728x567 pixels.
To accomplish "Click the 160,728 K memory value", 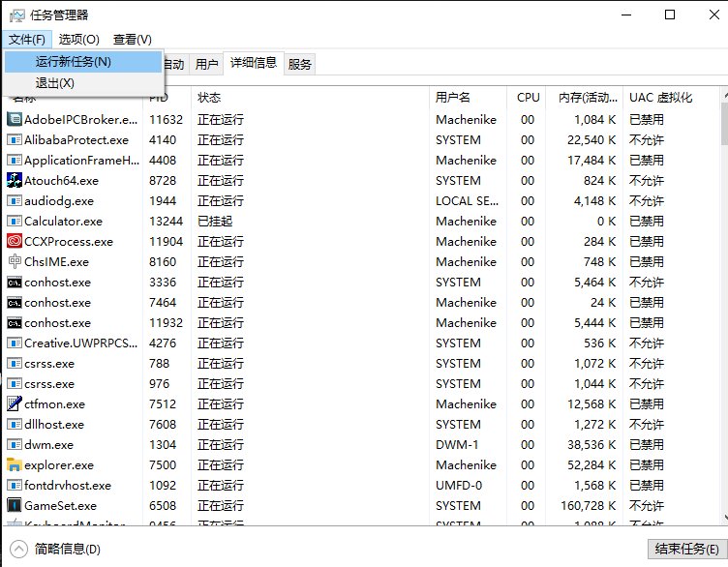I will (589, 506).
